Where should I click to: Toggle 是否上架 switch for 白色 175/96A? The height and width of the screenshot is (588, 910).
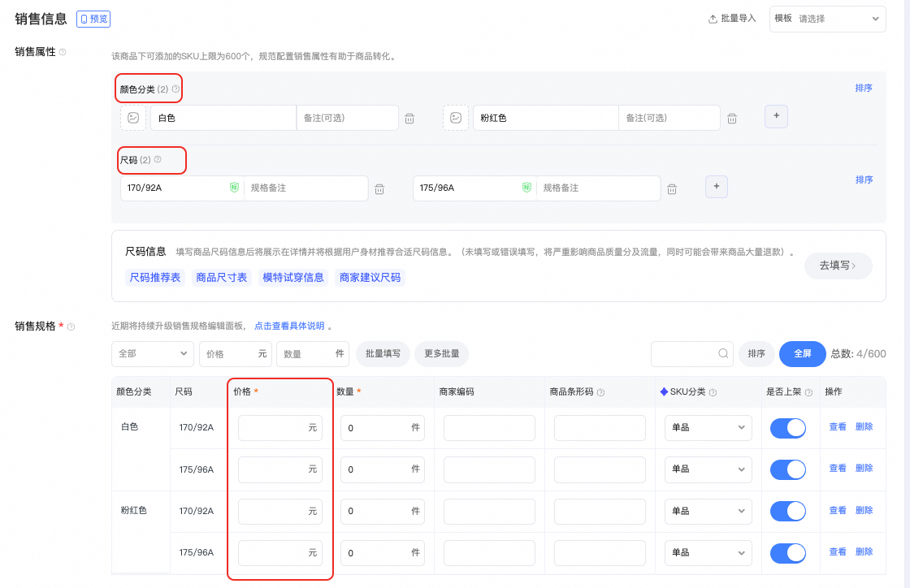click(788, 469)
